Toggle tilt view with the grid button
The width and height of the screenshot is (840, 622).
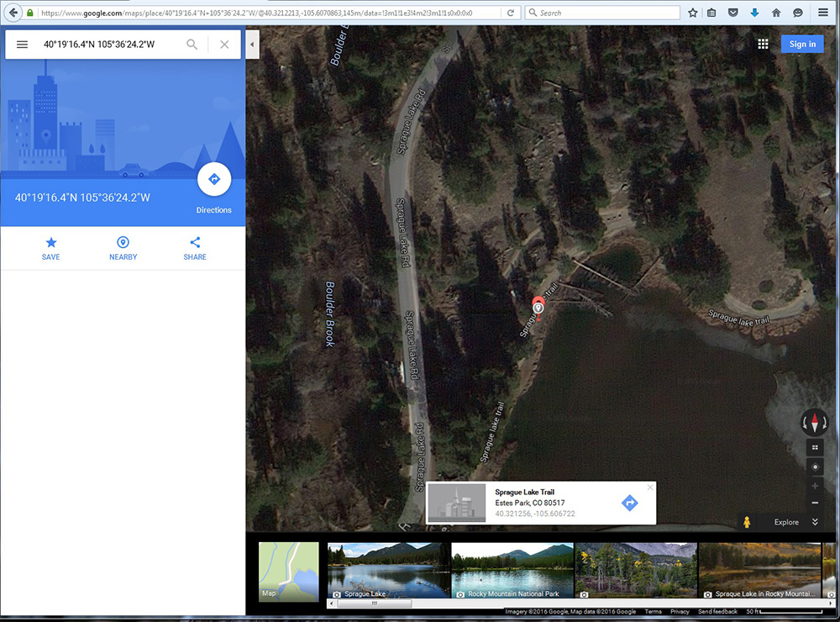tap(814, 448)
